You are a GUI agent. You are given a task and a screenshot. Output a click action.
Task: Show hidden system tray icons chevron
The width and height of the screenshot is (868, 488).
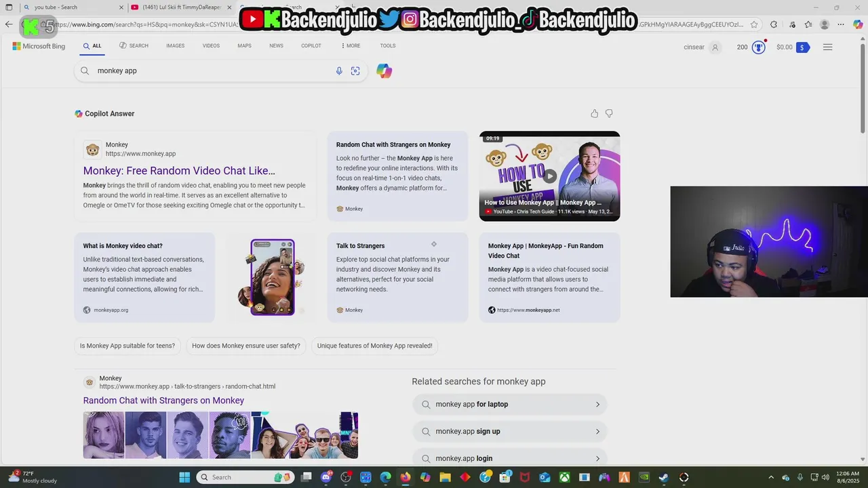pos(771,477)
